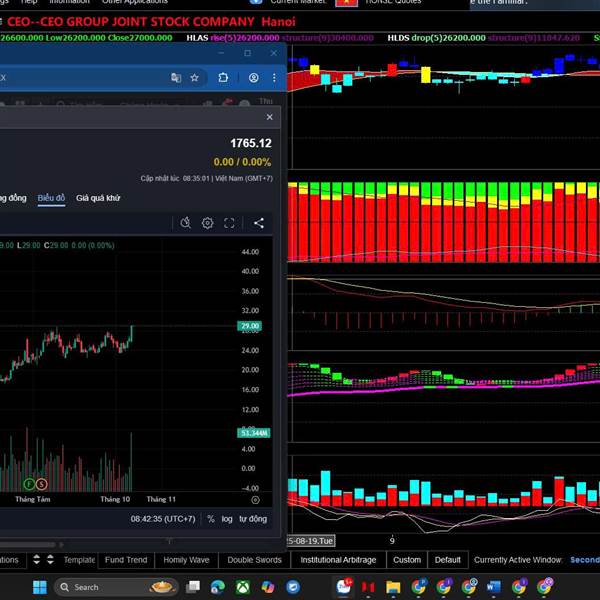
Task: Open the browser profile avatar icon
Action: (x=253, y=78)
